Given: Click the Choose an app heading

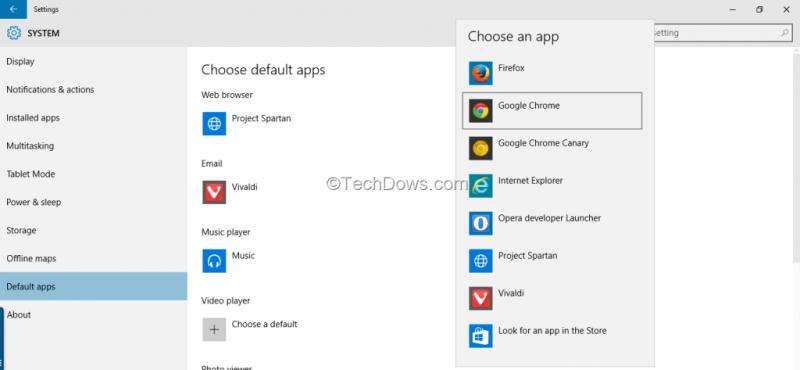Looking at the screenshot, I should coord(513,37).
